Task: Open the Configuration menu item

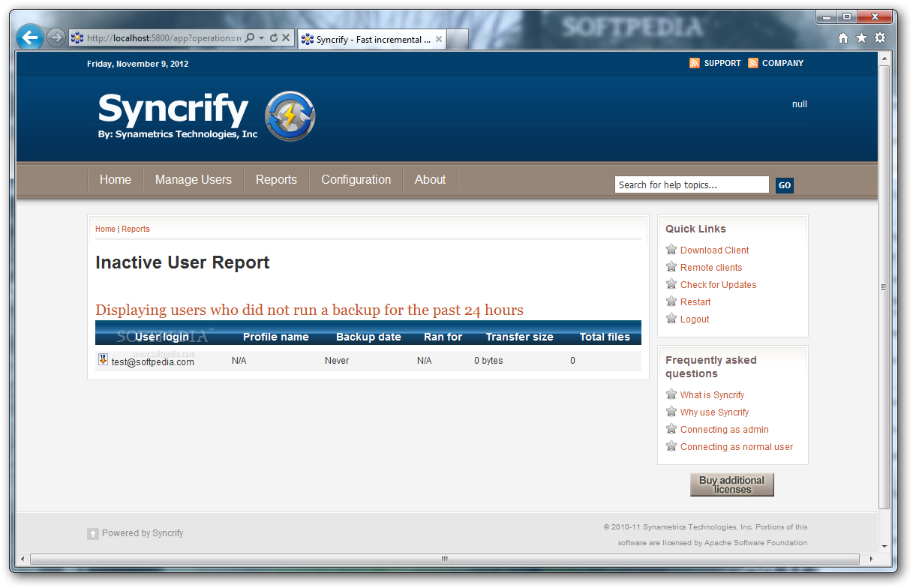Action: click(x=356, y=180)
